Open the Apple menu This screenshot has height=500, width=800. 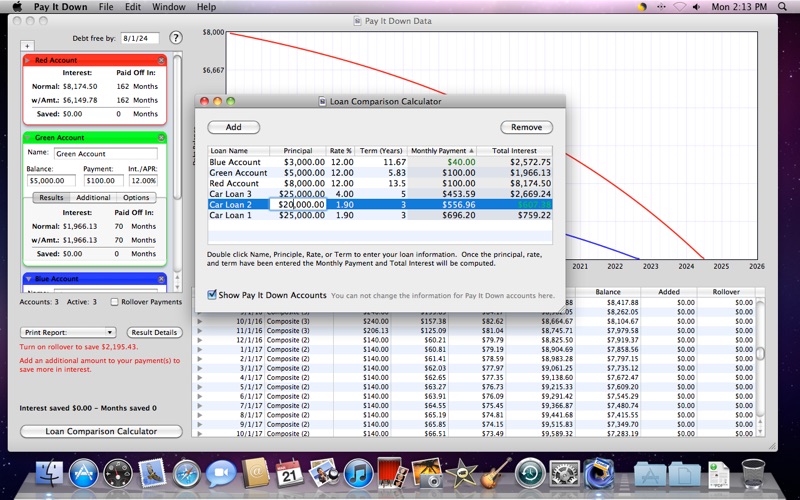coord(17,7)
